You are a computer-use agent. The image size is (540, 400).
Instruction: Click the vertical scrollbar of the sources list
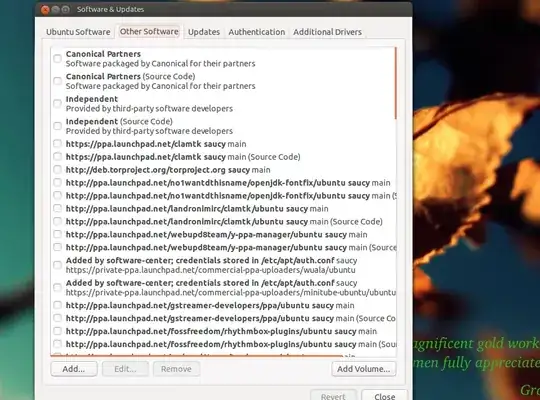point(396,83)
